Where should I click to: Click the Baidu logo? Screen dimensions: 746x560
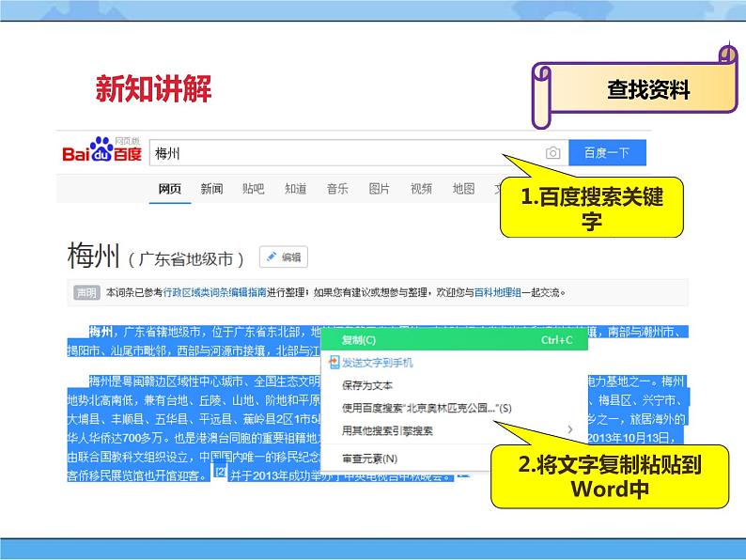(x=101, y=150)
